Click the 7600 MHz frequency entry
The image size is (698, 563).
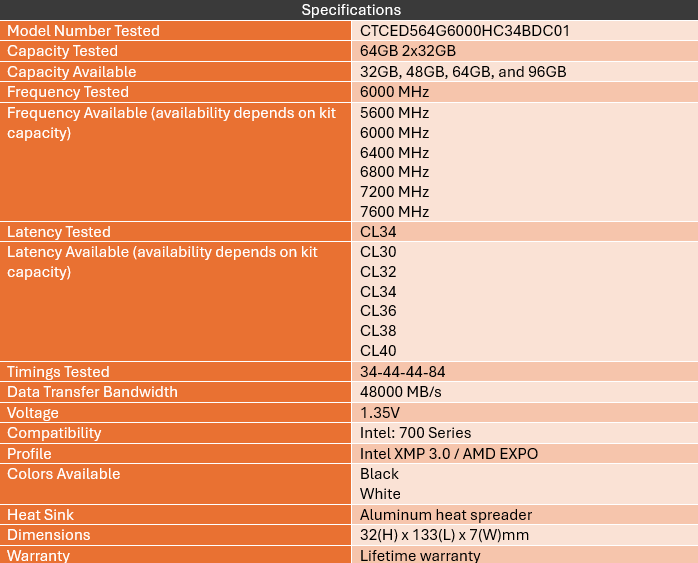click(394, 212)
